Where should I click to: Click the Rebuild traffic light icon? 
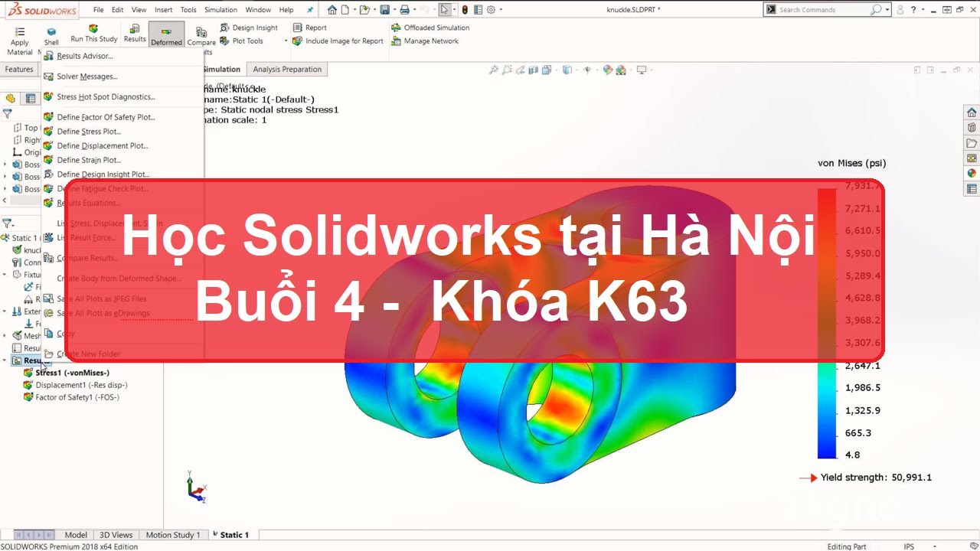(x=465, y=10)
